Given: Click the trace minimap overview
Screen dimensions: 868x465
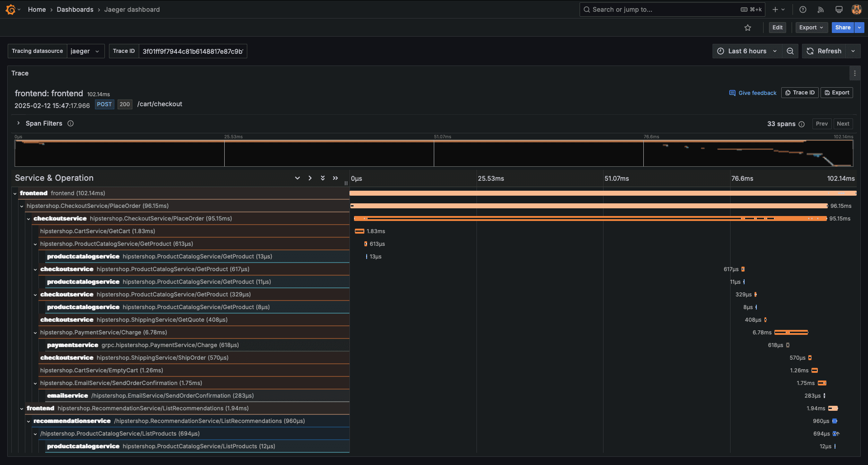Looking at the screenshot, I should tap(434, 153).
